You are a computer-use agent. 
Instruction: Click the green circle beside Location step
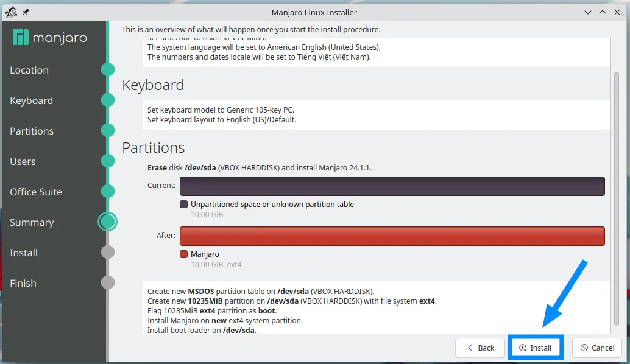click(108, 69)
